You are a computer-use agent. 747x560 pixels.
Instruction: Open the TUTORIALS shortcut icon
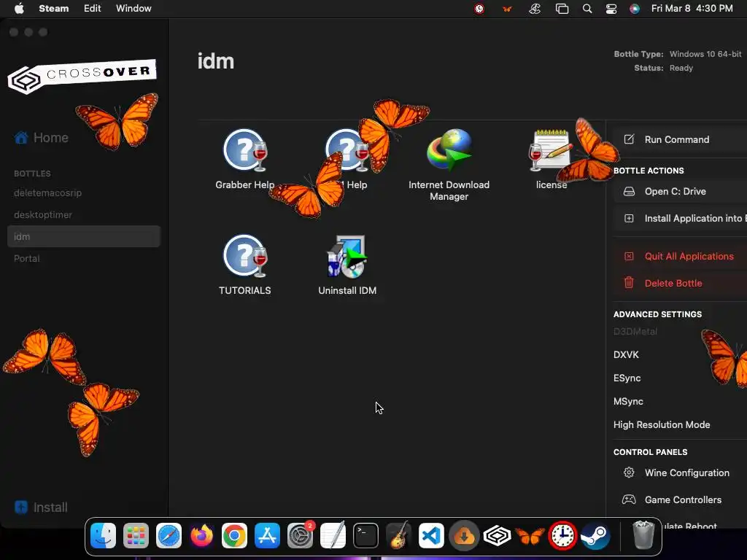tap(245, 256)
